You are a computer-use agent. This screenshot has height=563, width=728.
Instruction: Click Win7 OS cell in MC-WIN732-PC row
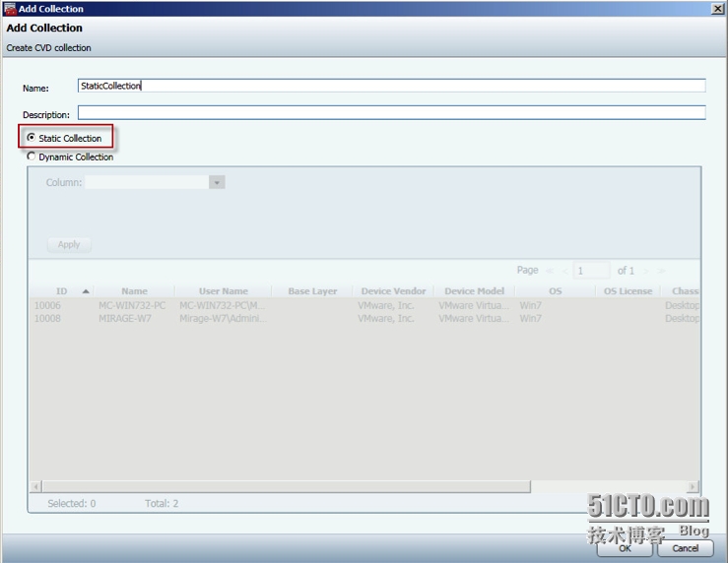530,305
